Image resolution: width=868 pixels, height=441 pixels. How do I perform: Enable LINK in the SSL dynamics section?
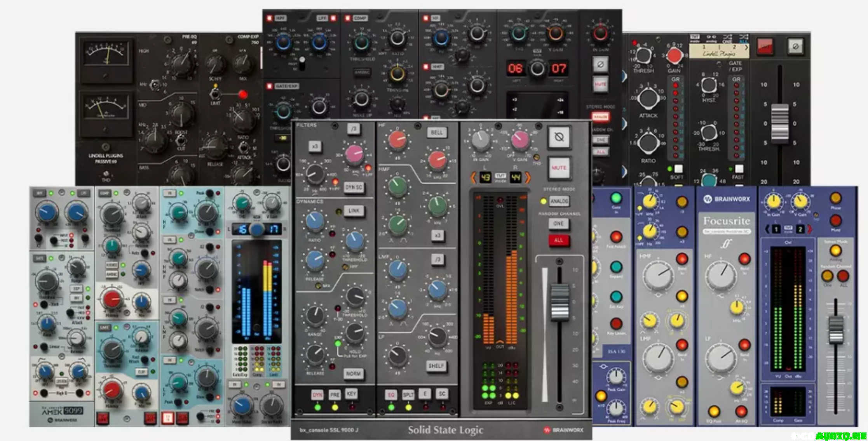tap(354, 210)
